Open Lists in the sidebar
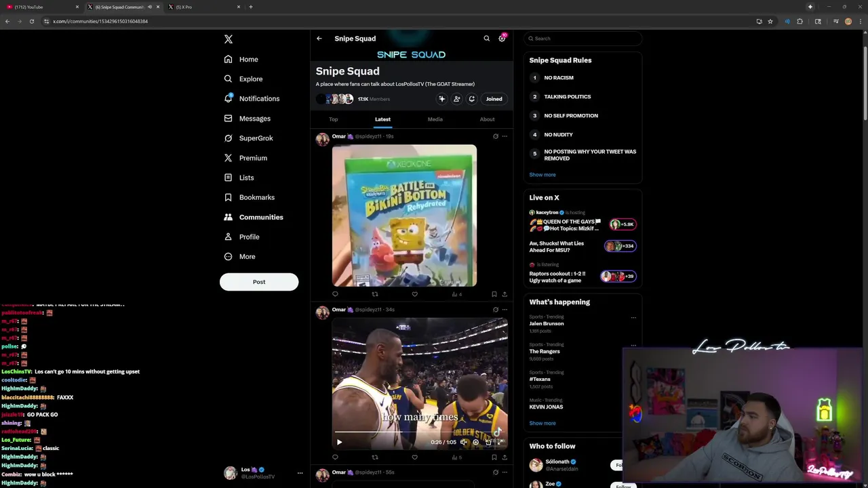The height and width of the screenshot is (488, 868). click(239, 178)
